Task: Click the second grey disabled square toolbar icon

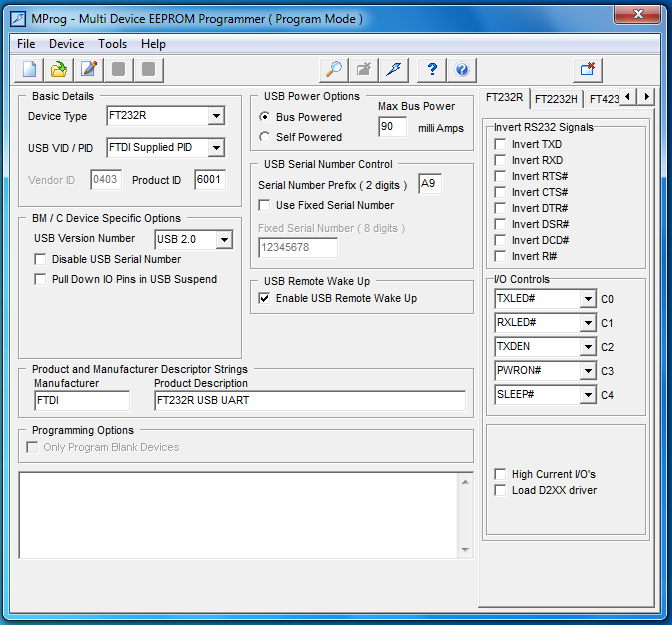Action: click(148, 69)
